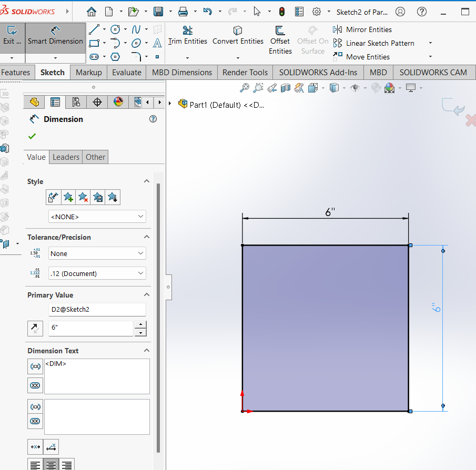Click Linear Sketch Pattern
The width and height of the screenshot is (476, 470).
point(373,43)
